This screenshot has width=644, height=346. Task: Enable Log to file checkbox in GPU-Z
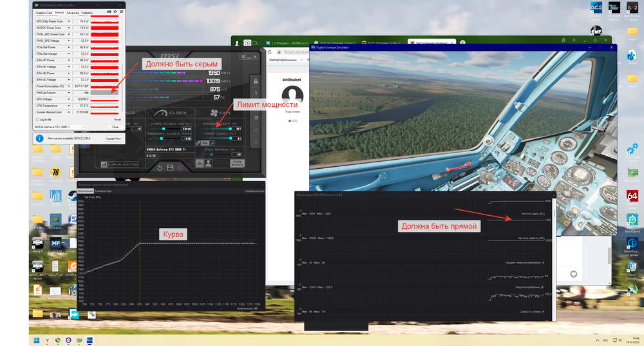[38, 120]
